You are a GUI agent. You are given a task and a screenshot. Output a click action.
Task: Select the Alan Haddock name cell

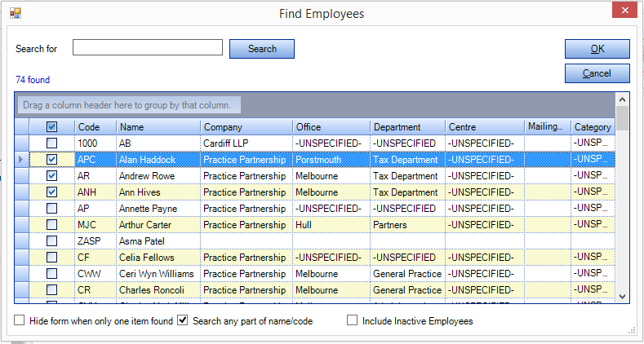[158, 160]
